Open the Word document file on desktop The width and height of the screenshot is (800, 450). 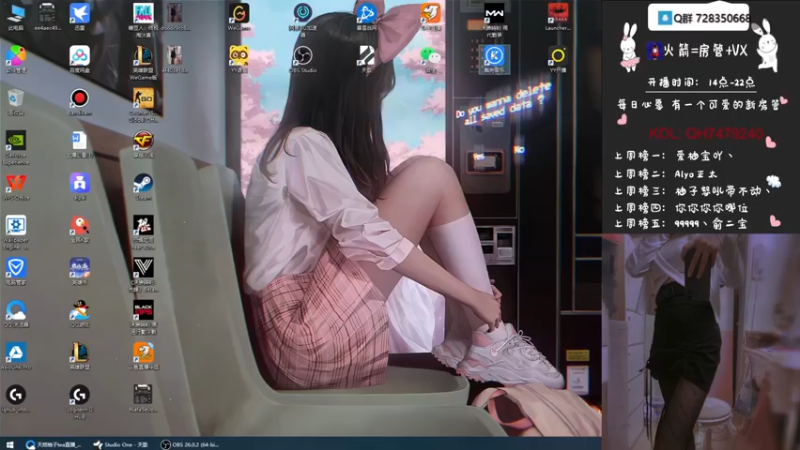tap(80, 144)
